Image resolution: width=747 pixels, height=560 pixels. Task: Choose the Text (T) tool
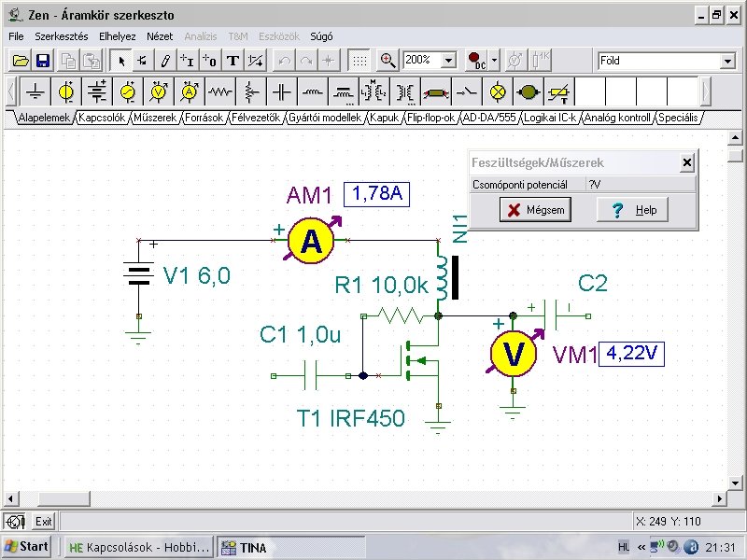[233, 61]
